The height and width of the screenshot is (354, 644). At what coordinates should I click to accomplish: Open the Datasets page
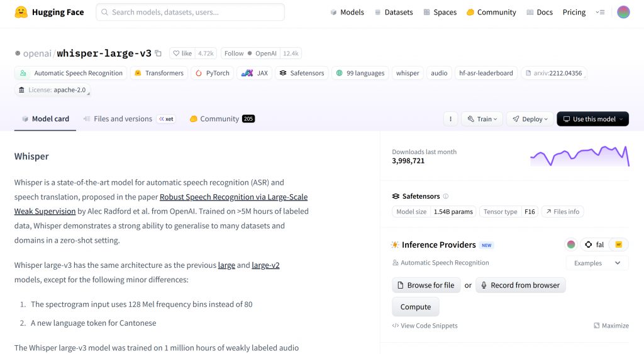(x=394, y=13)
